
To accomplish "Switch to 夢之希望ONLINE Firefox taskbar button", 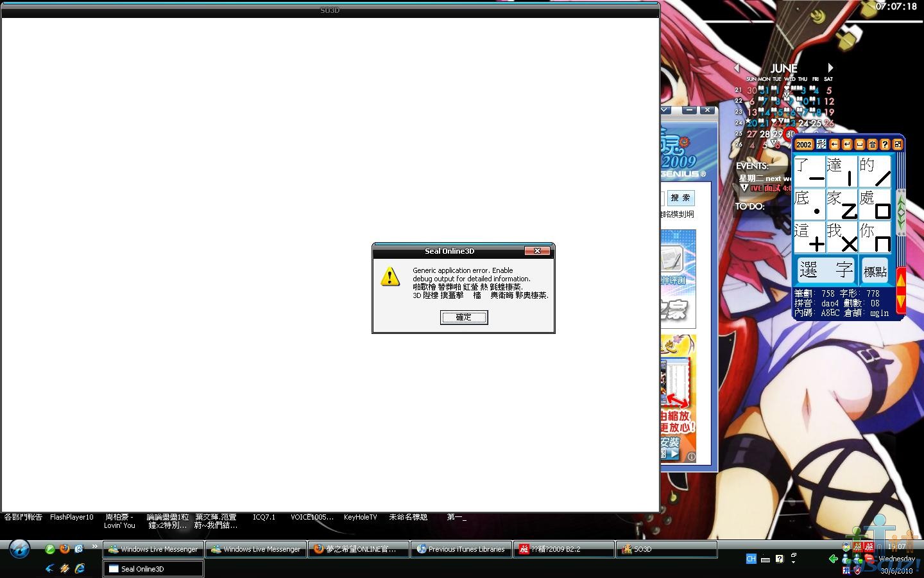I will tap(359, 549).
